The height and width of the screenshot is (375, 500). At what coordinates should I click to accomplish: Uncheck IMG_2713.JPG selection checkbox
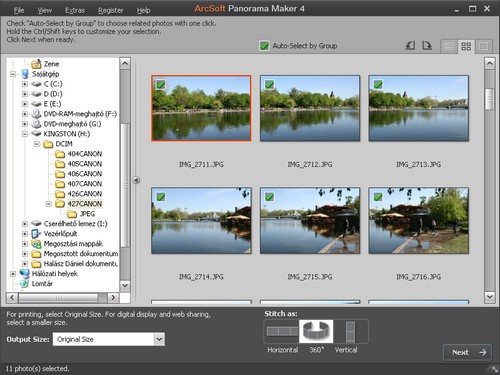point(378,84)
